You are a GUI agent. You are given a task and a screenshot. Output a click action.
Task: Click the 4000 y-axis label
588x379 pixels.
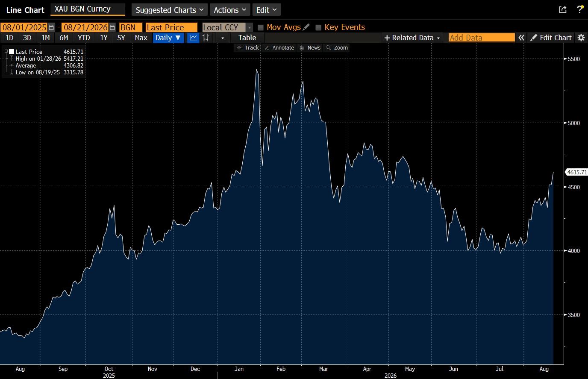[574, 251]
